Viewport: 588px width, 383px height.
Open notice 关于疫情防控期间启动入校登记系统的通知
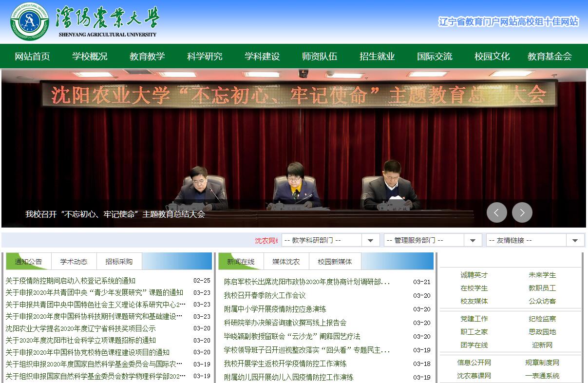tap(71, 281)
